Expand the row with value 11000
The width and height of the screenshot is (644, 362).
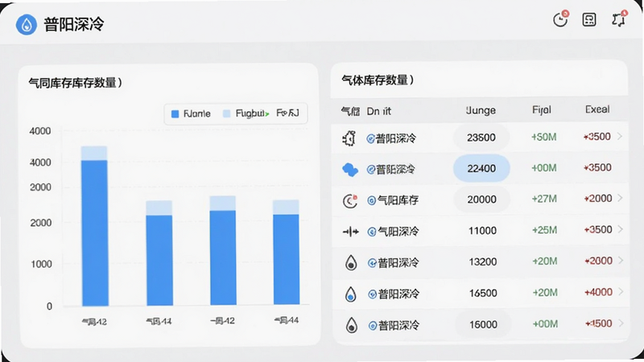coord(621,229)
